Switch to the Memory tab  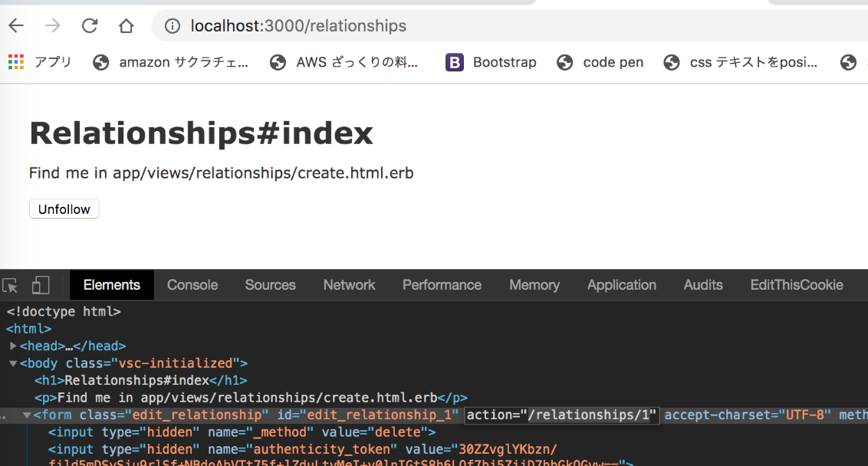pyautogui.click(x=534, y=285)
